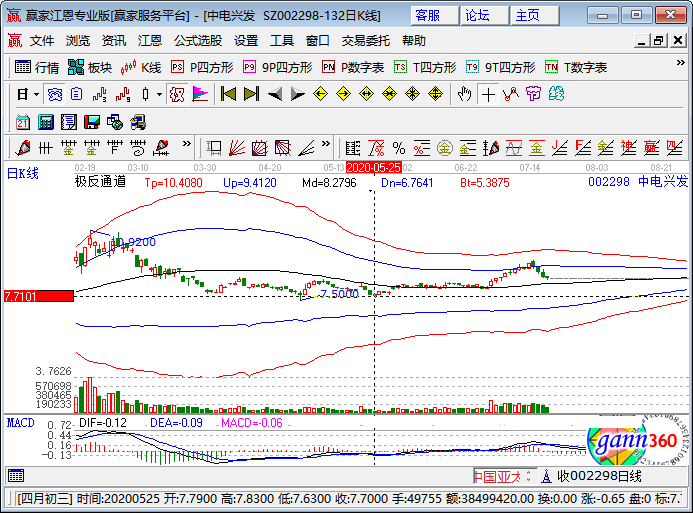Screen dimensions: 693x513
Task: Open the calculator icon
Action: [x=46, y=122]
